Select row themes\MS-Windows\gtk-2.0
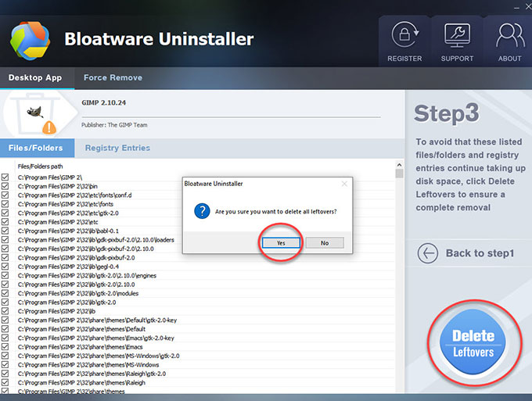532x401 pixels. coord(197,356)
